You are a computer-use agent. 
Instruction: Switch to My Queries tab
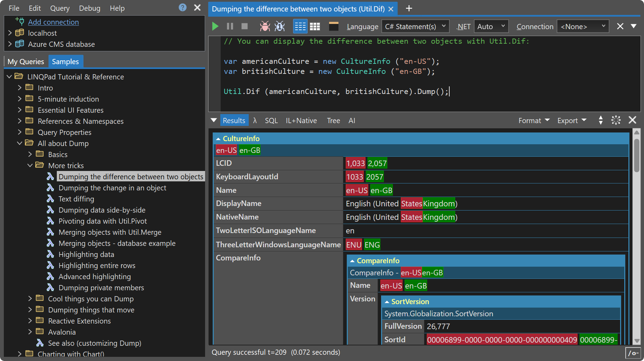tap(26, 61)
